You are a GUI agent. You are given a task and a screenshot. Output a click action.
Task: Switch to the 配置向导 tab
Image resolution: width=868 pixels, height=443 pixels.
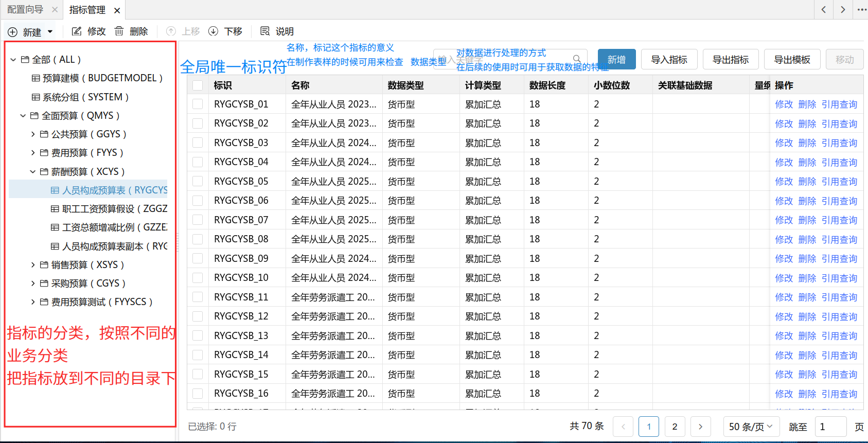[25, 10]
